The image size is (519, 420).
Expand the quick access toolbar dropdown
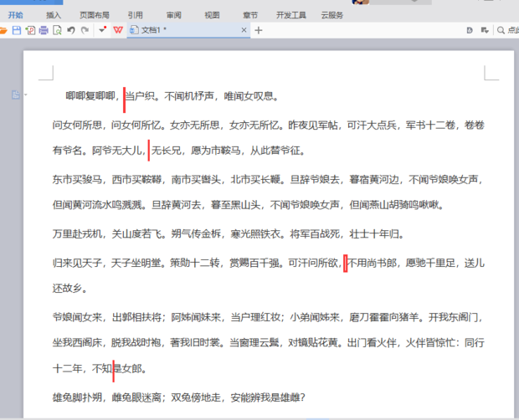102,30
